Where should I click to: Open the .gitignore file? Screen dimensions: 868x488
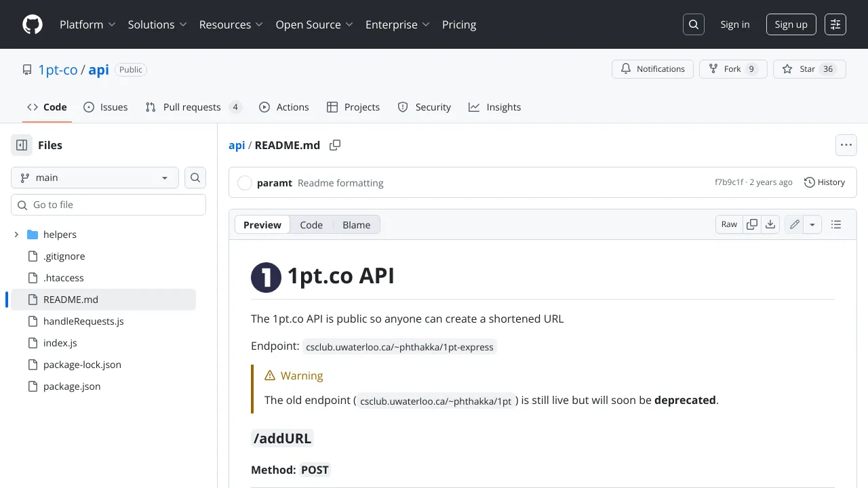[64, 256]
